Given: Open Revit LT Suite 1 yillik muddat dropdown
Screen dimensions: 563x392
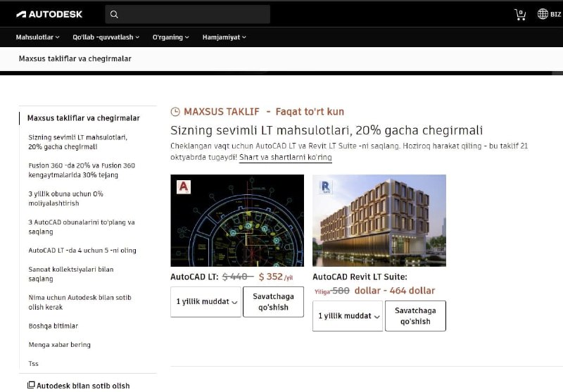Looking at the screenshot, I should (348, 316).
